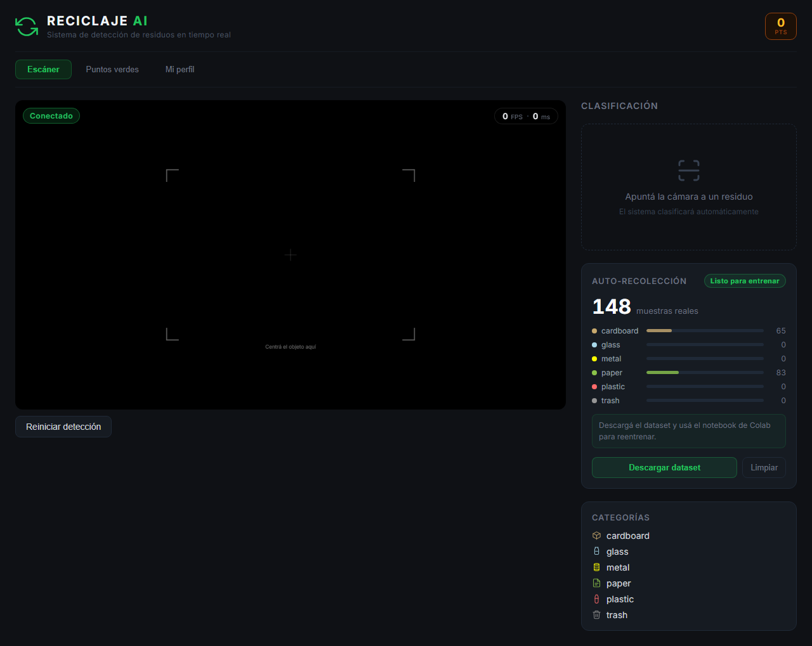
Task: Click the Listo para entrenar badge
Action: [x=745, y=281]
